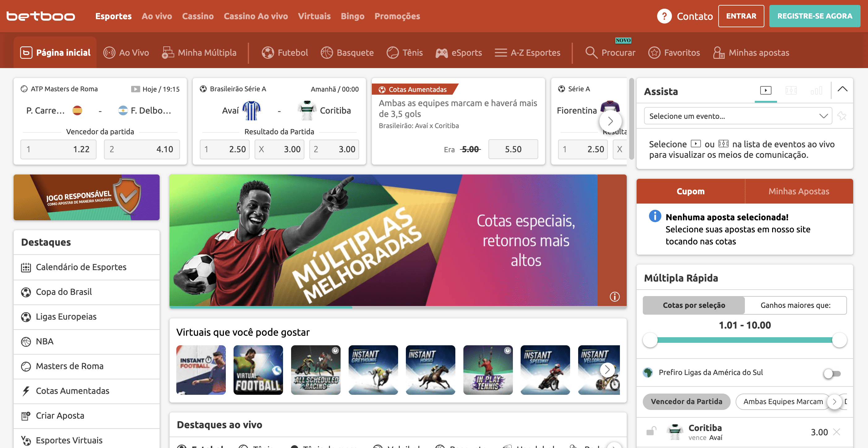
Task: Open Minha Múltipla in the navigation bar
Action: (x=199, y=53)
